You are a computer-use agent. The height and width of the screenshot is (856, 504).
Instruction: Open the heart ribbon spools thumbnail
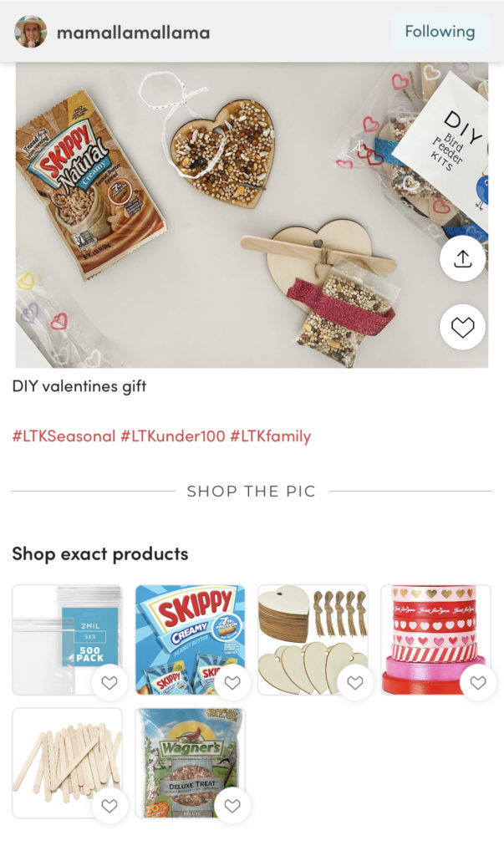[x=435, y=639]
